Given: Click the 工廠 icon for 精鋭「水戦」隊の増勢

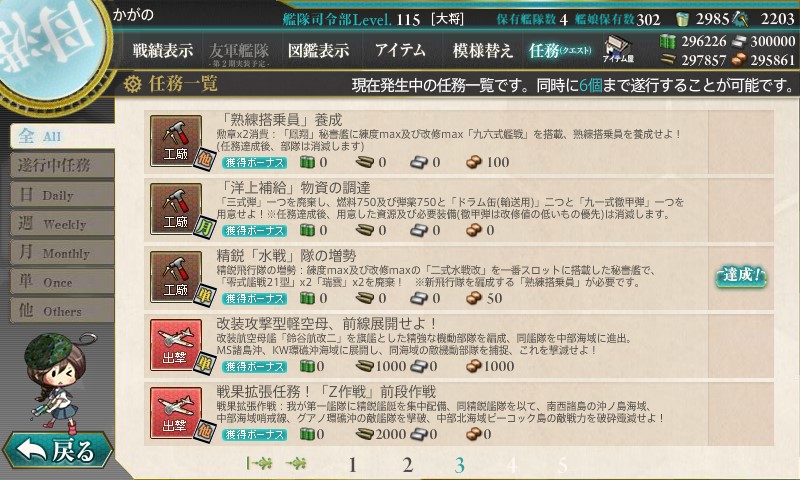Looking at the screenshot, I should pyautogui.click(x=176, y=277).
